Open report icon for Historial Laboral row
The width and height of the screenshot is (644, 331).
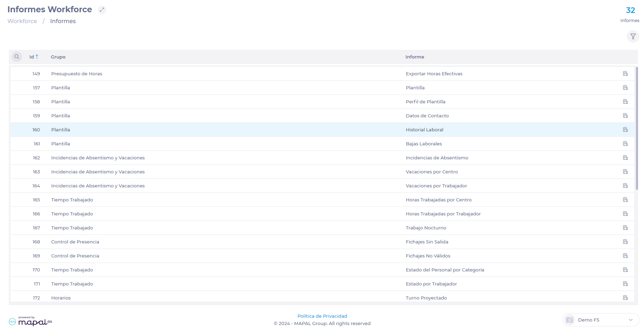click(625, 130)
